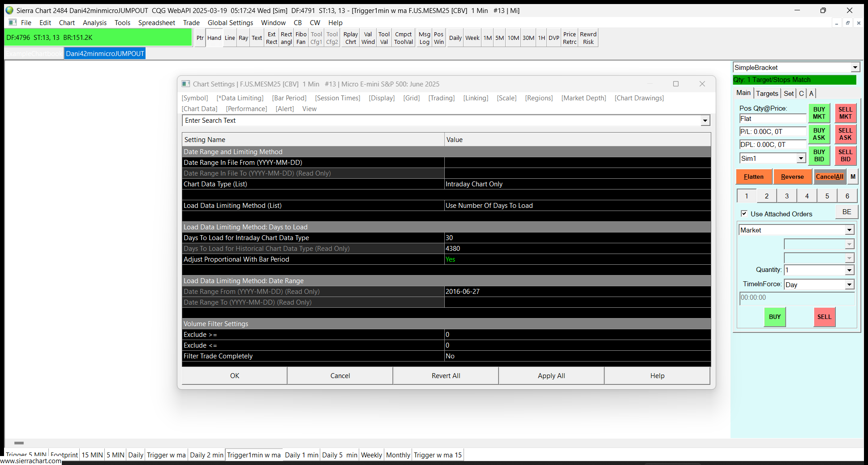Click the Adjust Proportional Yes value
The image size is (868, 465).
click(x=577, y=259)
